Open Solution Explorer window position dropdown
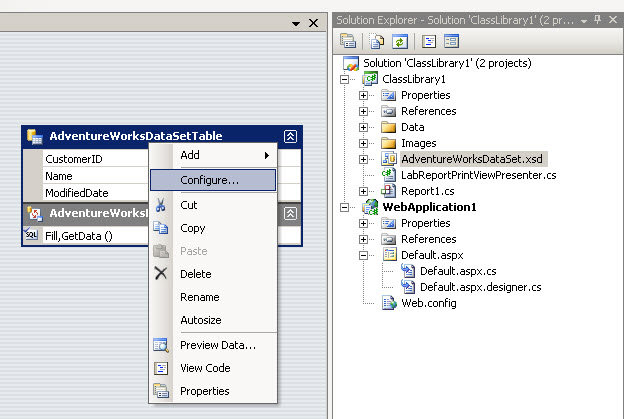Image resolution: width=624 pixels, height=419 pixels. [584, 21]
